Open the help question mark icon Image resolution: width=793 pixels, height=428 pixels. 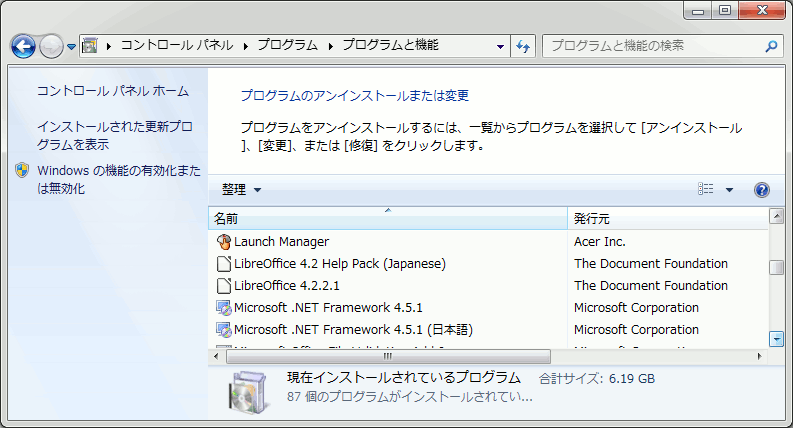[761, 190]
